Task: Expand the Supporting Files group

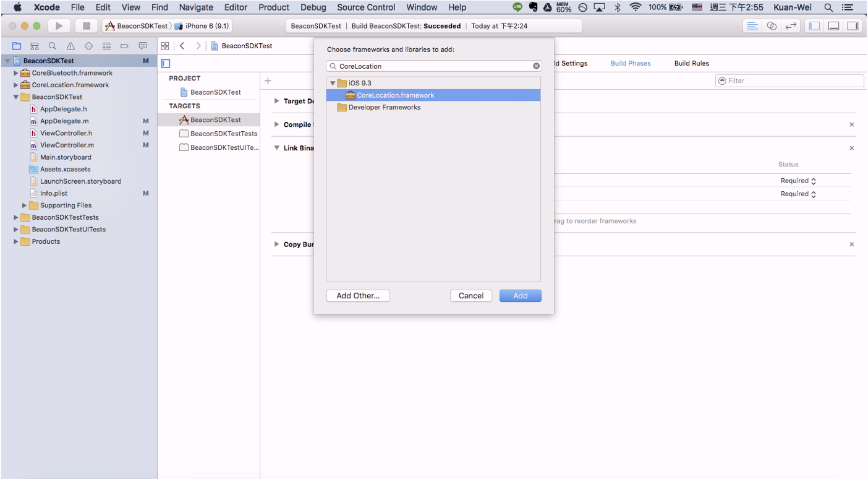Action: (25, 205)
